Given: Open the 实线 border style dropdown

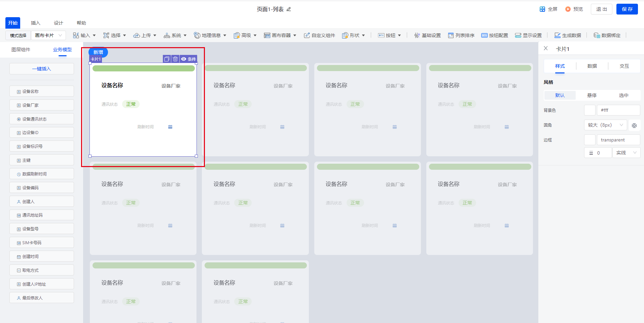Looking at the screenshot, I should (x=626, y=153).
